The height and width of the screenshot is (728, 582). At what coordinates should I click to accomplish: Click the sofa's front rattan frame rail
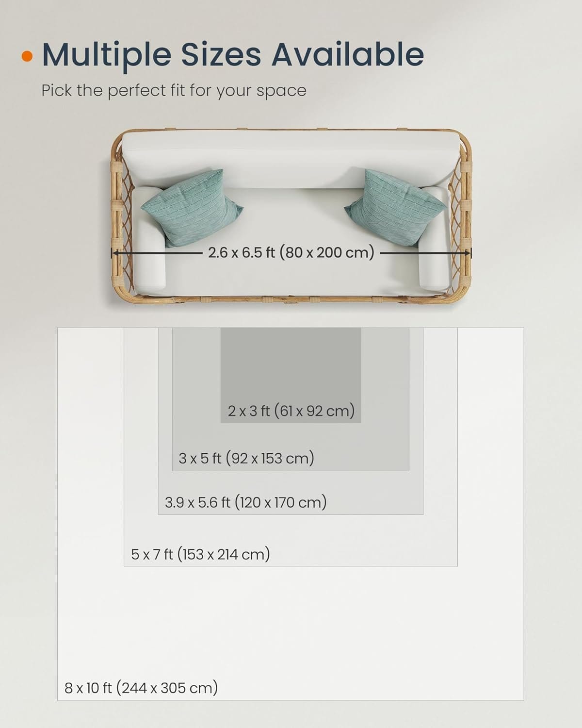[x=291, y=299]
